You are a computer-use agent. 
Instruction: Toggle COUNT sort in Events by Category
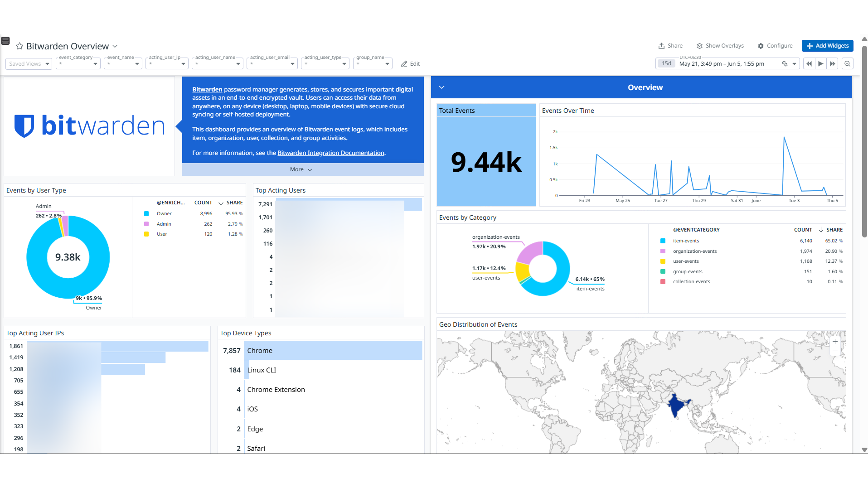[803, 230]
